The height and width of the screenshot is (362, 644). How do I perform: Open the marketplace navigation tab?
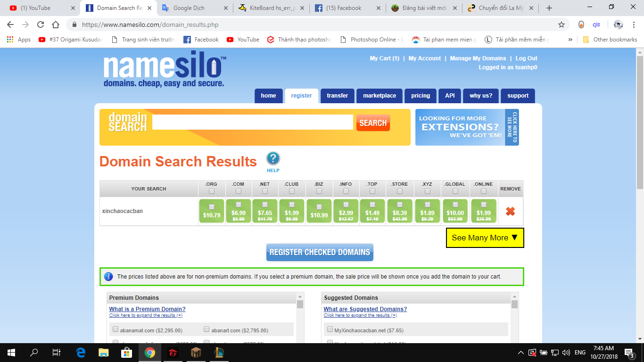coord(380,96)
